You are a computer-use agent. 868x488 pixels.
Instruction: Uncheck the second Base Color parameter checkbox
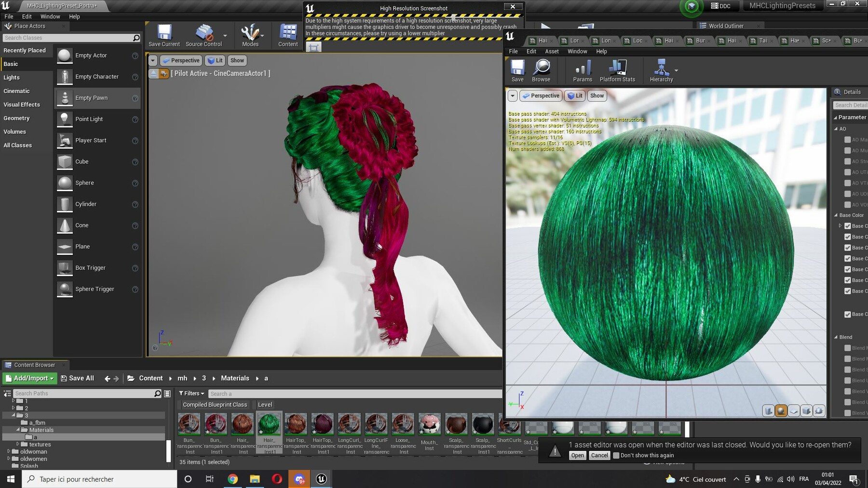point(847,237)
